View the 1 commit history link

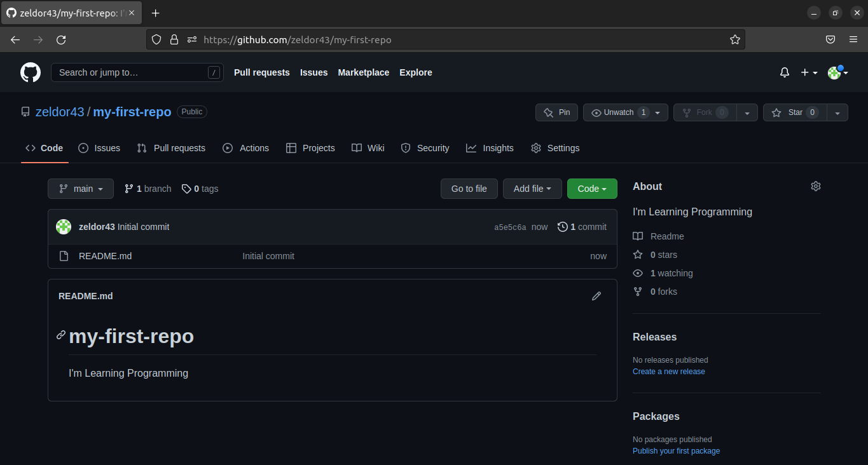(582, 227)
